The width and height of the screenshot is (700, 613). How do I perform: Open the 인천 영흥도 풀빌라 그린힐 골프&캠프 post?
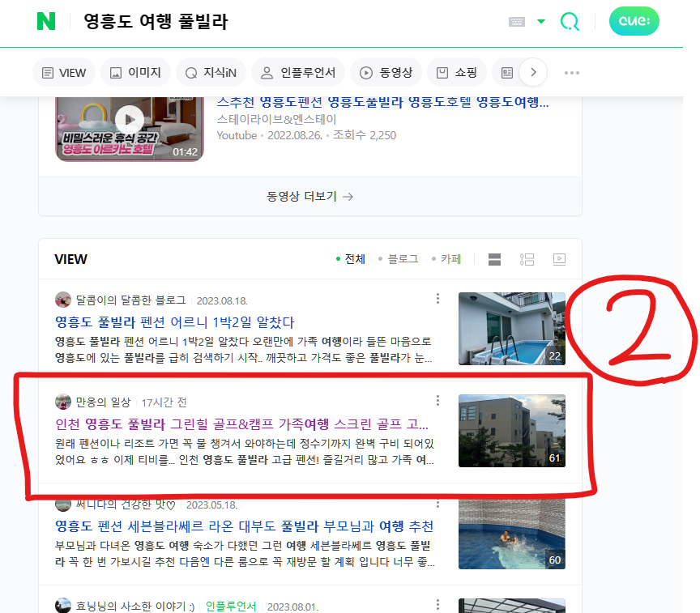point(241,424)
